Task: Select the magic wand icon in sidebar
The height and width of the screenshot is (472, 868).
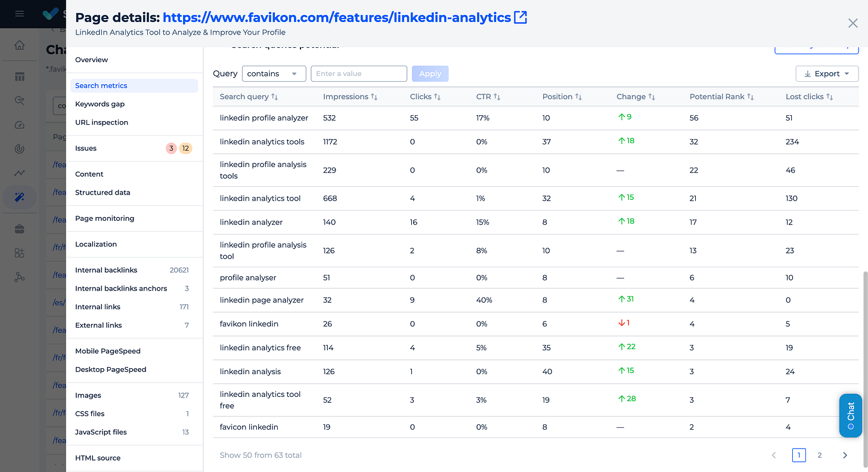Action: [x=20, y=197]
